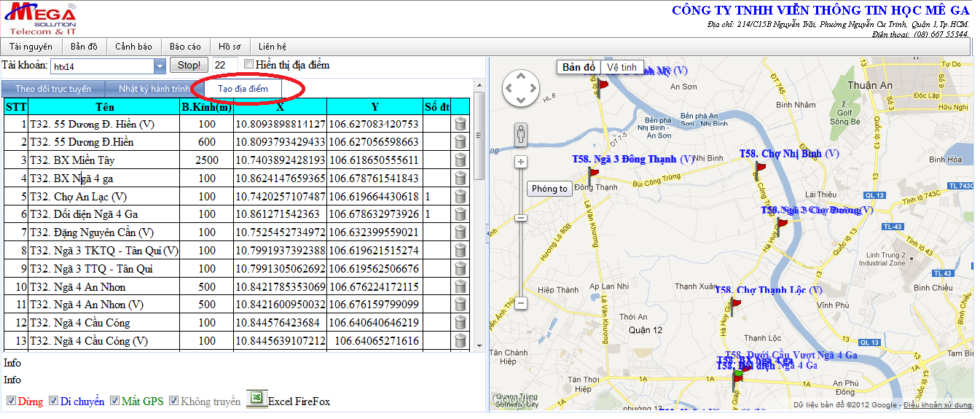Delete row T32. Đối diện Ngã 4 Ga
The height and width of the screenshot is (419, 980).
(x=460, y=214)
